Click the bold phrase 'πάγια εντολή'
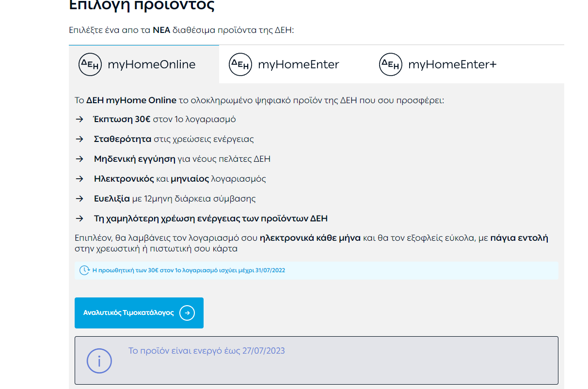588x389 pixels. (519, 238)
